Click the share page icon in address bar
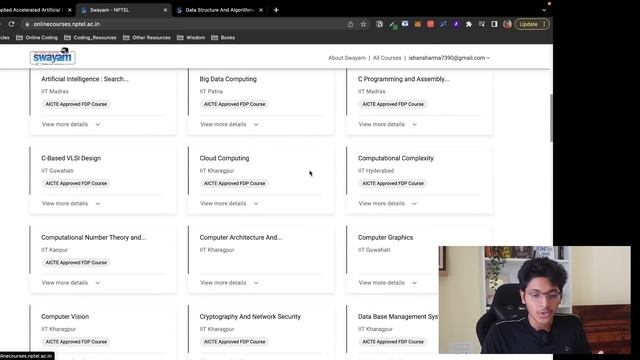640x360 pixels. (350, 24)
